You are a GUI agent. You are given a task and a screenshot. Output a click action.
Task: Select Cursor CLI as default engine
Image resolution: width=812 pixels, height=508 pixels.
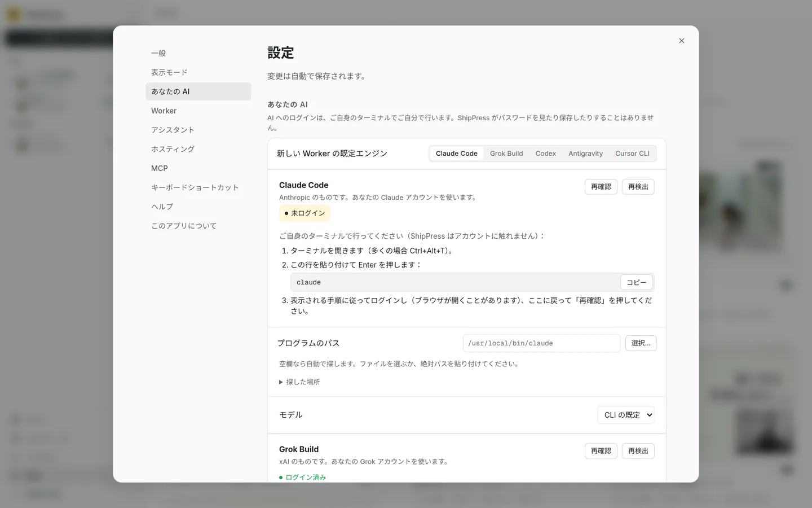pos(632,154)
